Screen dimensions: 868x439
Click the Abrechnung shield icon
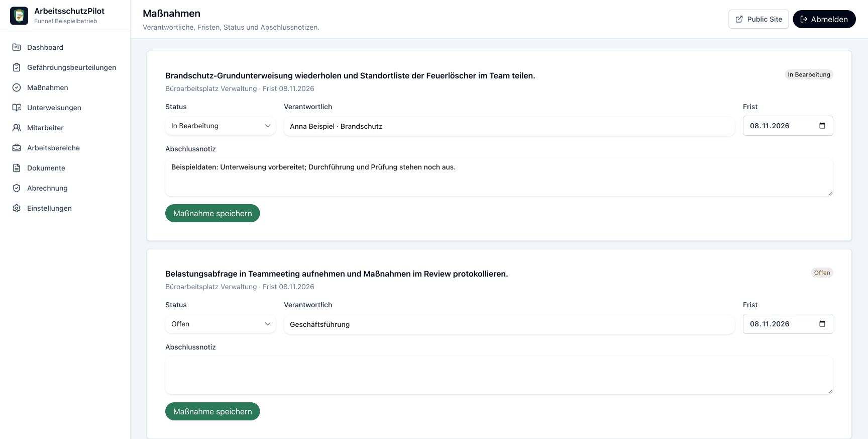[x=17, y=188]
